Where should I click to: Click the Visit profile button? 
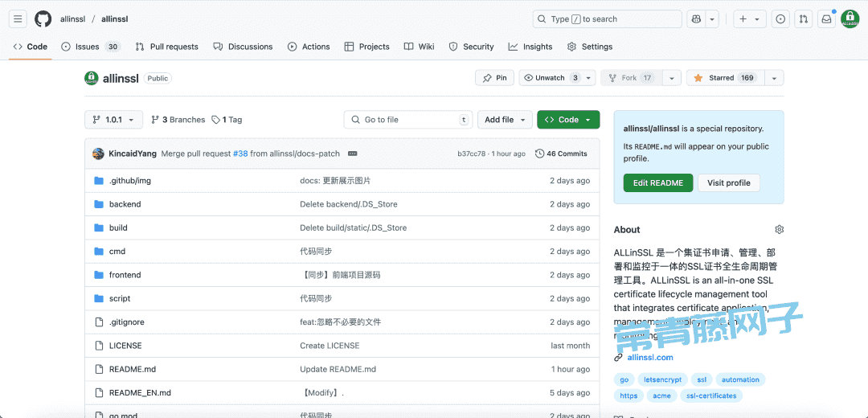coord(729,182)
